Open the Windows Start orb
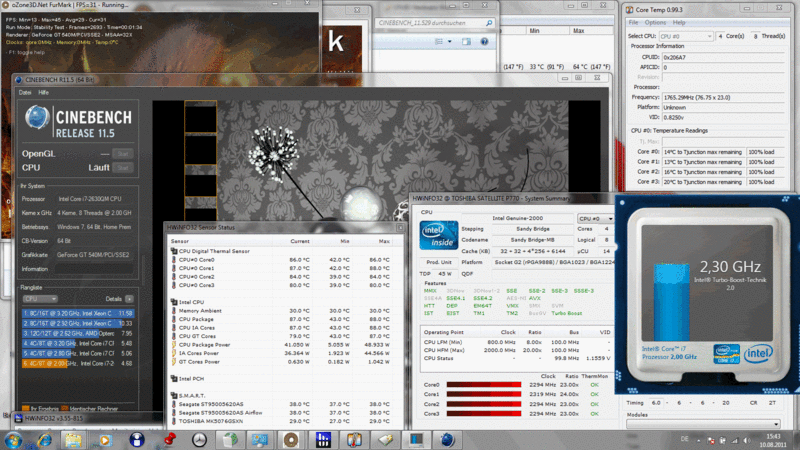This screenshot has width=800, height=450. [13, 440]
